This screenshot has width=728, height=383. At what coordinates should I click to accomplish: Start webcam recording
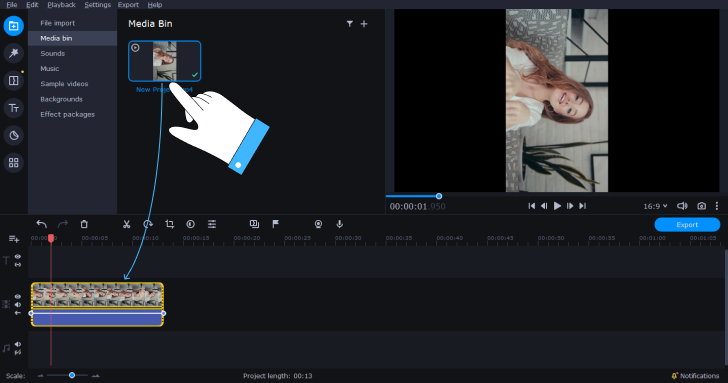[x=318, y=224]
